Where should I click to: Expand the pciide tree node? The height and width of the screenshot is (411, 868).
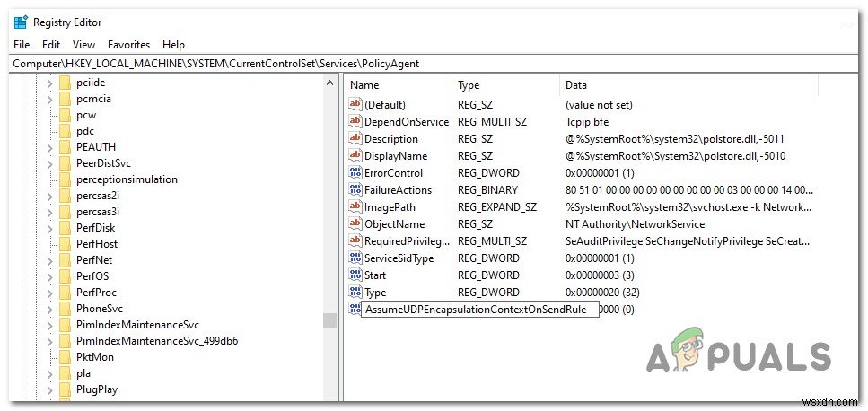[x=50, y=83]
